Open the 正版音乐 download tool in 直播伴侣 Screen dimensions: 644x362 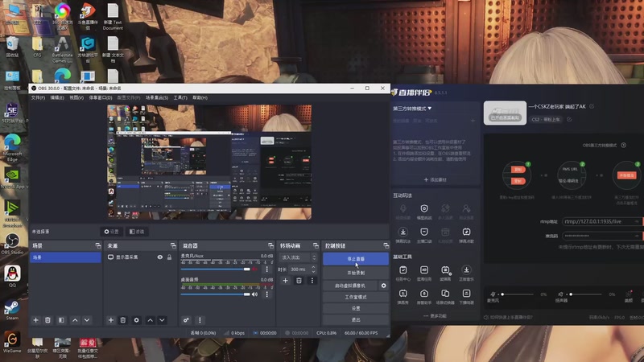tap(466, 273)
